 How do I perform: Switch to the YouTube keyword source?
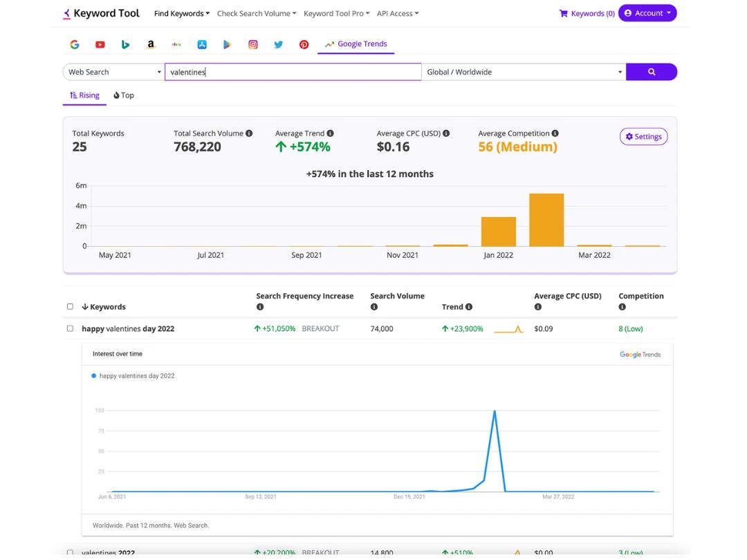pos(100,44)
